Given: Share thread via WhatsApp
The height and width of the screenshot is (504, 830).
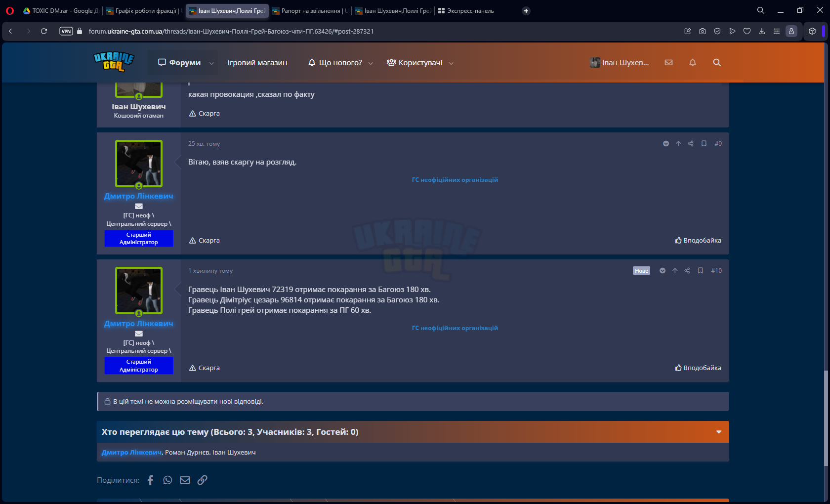Looking at the screenshot, I should [168, 480].
